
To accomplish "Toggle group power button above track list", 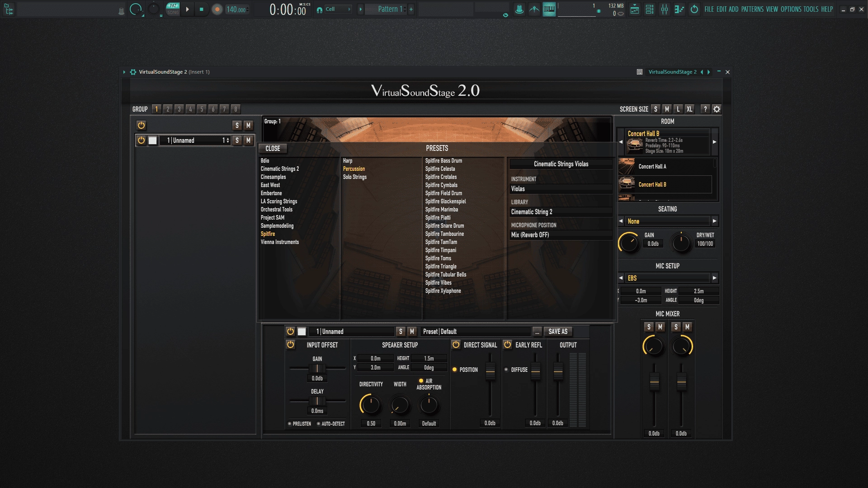I will click(141, 125).
